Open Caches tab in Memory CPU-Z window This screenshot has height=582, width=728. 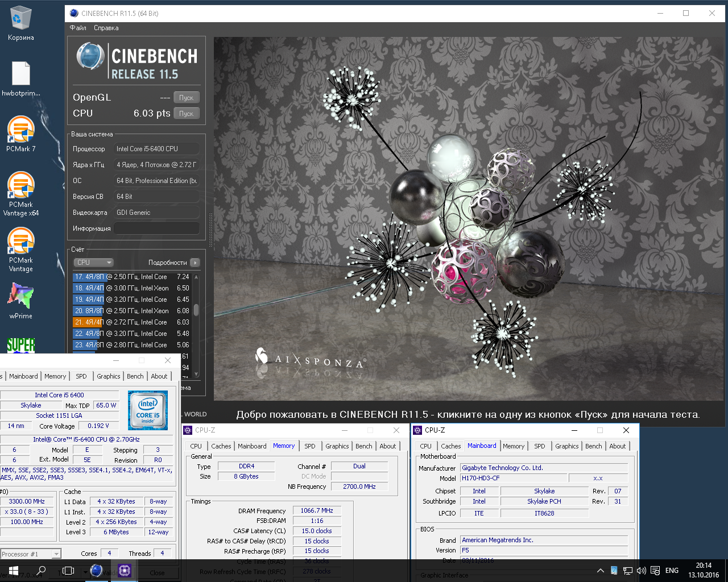(x=221, y=446)
